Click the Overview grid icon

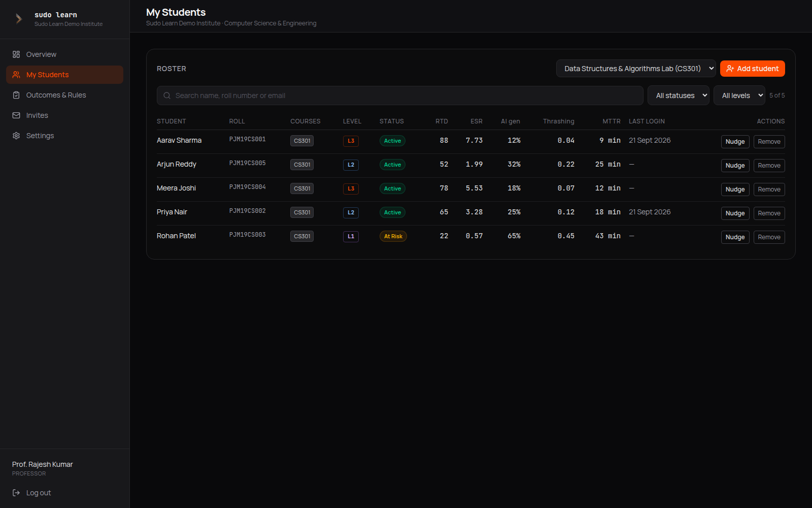16,54
